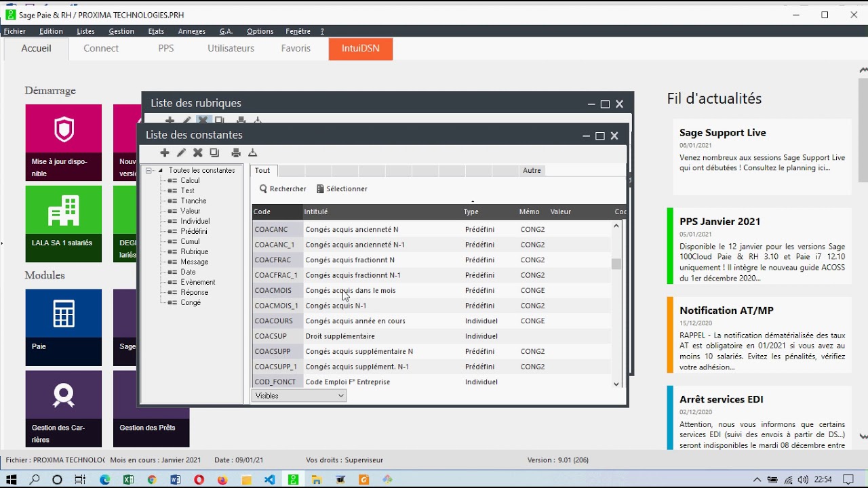Open the PPS tab
The width and height of the screenshot is (868, 488).
(166, 49)
